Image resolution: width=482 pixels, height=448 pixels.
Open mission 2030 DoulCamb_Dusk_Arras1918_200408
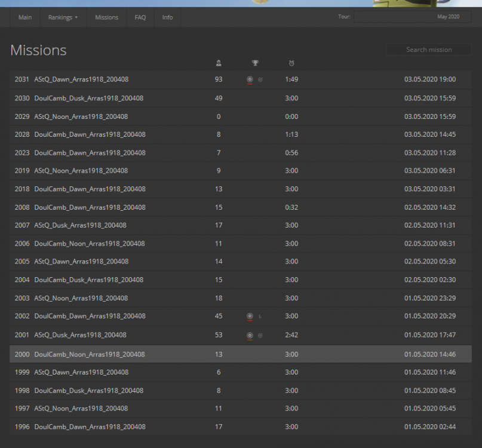pyautogui.click(x=88, y=99)
